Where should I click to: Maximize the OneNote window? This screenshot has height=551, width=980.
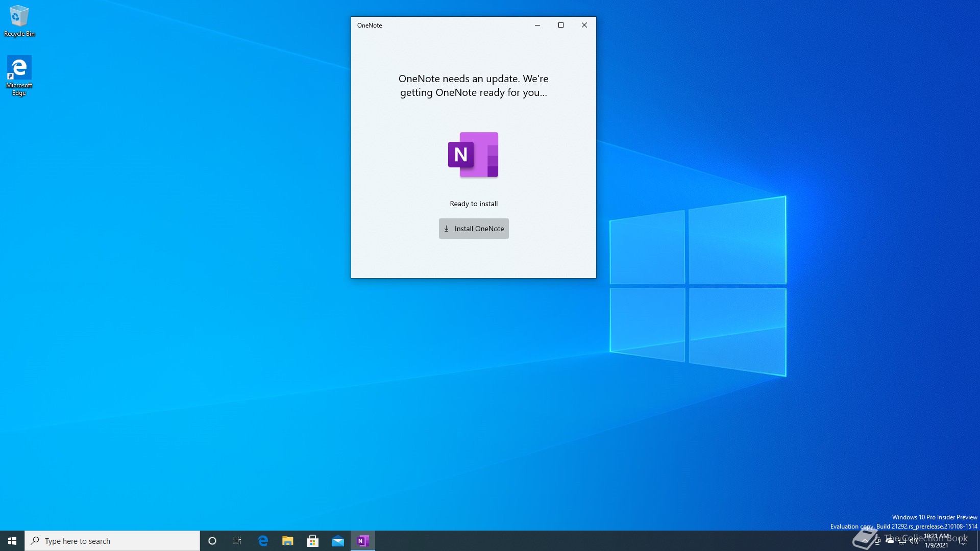[560, 25]
